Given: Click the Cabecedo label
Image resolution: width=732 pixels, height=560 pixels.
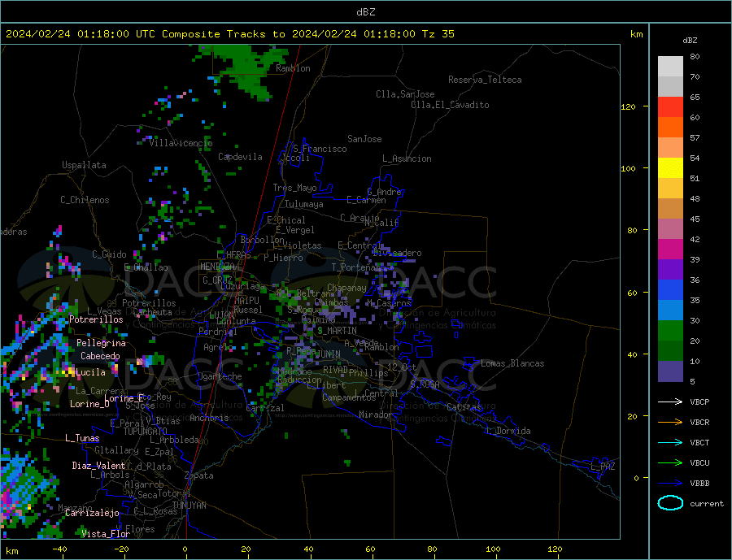Looking at the screenshot, I should click(x=100, y=356).
